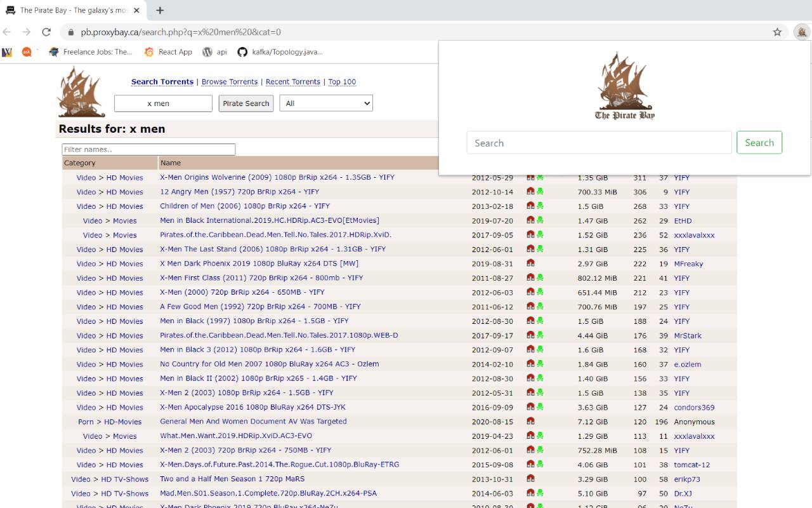The image size is (812, 508).
Task: Click the Pirate Search button
Action: [246, 104]
